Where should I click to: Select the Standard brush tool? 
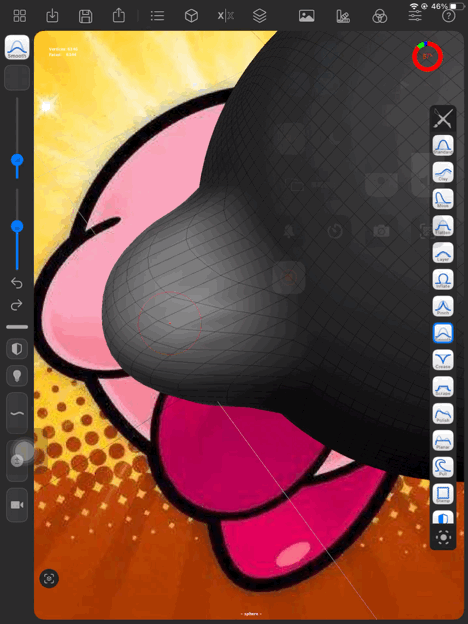click(443, 145)
